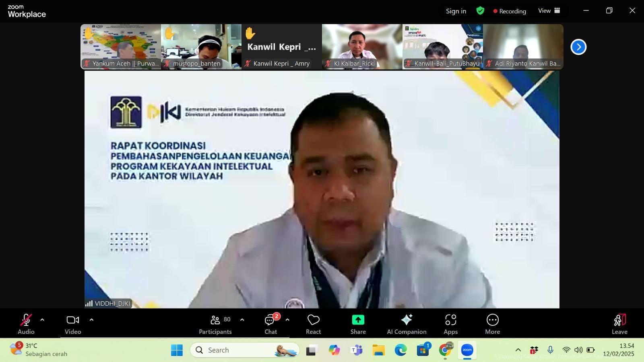644x362 pixels.
Task: Open the React emoji menu
Action: [313, 324]
